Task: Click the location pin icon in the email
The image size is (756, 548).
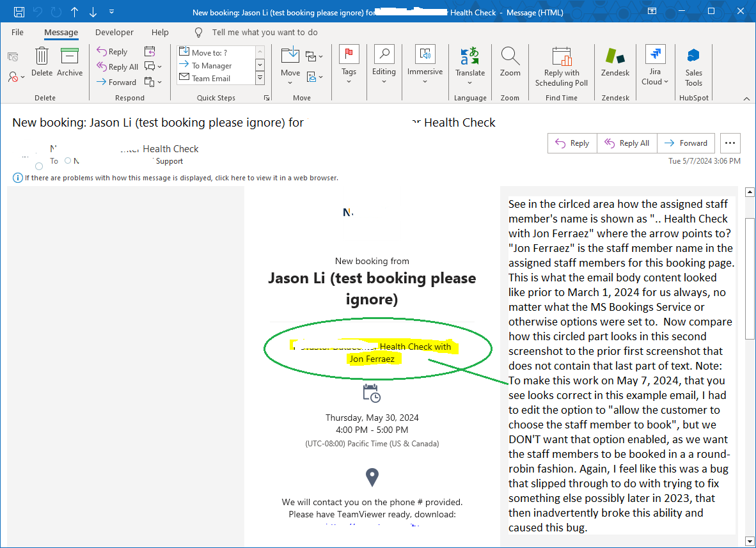Action: point(372,477)
